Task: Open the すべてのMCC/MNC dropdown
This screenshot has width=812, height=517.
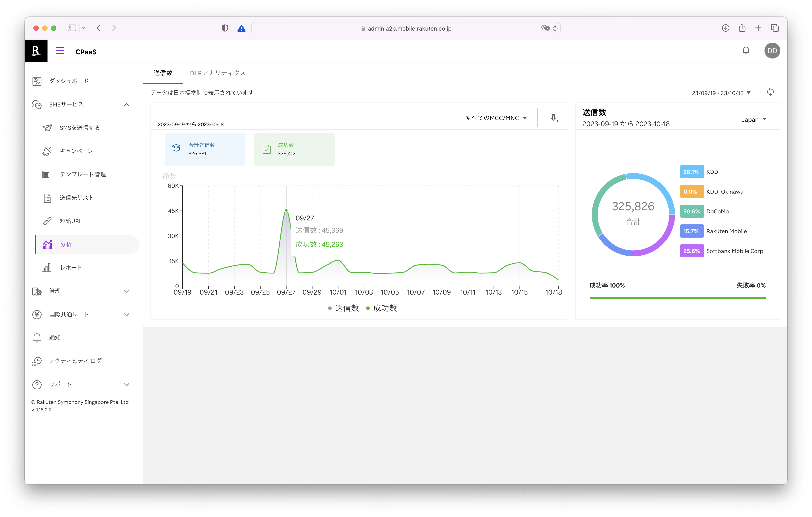Action: (x=496, y=118)
